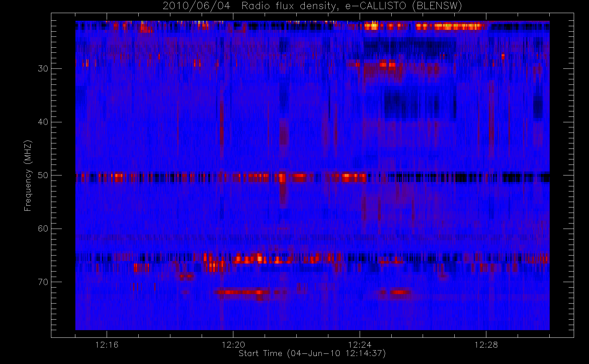Select the 40 frequency tick label
The width and height of the screenshot is (589, 364).
(43, 122)
